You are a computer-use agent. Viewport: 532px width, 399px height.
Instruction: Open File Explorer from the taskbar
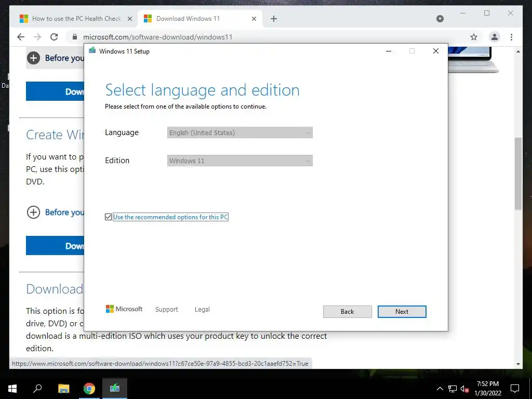point(63,388)
